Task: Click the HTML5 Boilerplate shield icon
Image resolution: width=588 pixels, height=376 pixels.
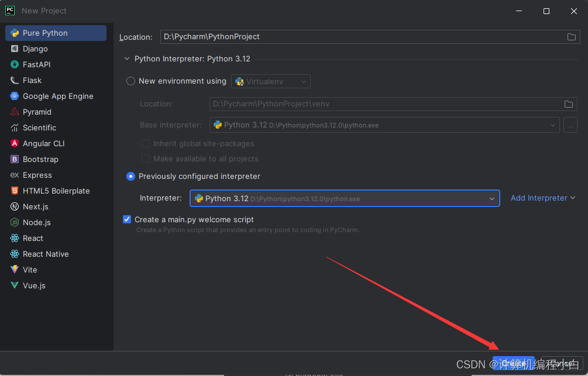Action: click(x=15, y=191)
